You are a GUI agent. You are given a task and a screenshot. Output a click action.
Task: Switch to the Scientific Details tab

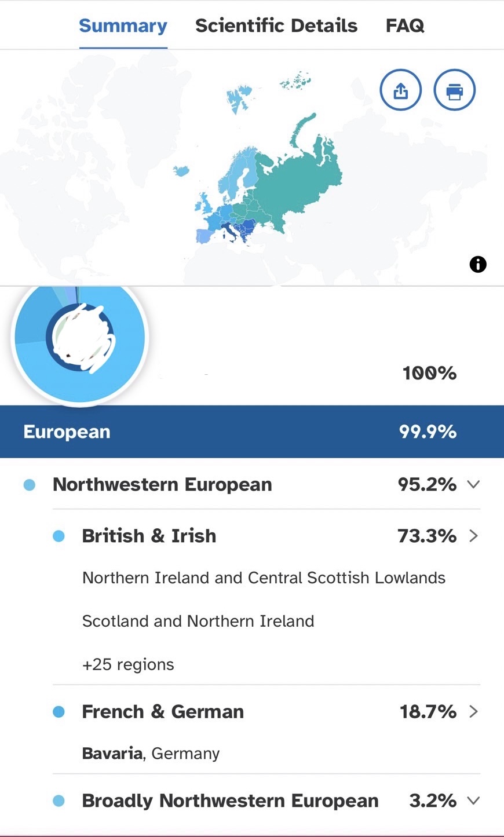276,25
